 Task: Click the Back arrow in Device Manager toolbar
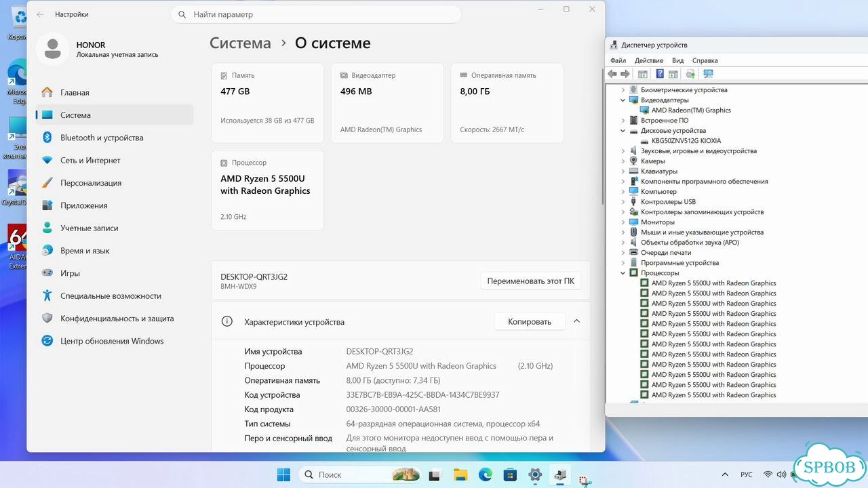612,74
